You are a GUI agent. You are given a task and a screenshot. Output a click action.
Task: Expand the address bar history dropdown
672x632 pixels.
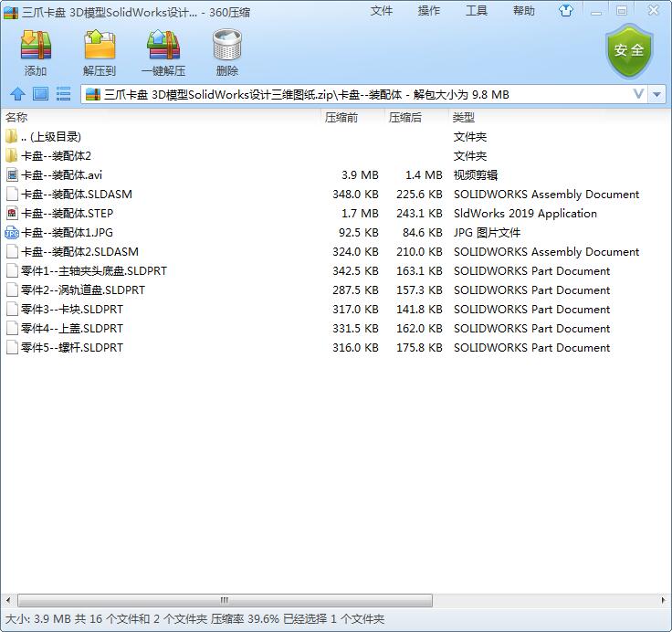(x=657, y=94)
